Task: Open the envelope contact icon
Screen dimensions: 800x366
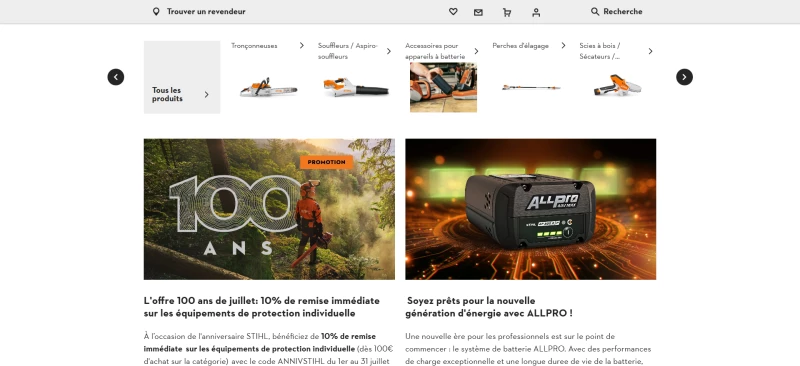Action: pos(478,12)
